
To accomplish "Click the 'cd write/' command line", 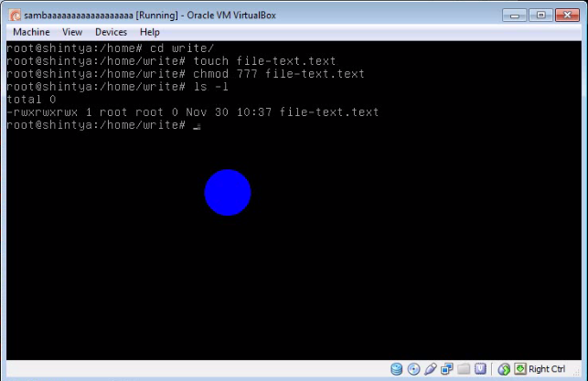I will [x=111, y=48].
